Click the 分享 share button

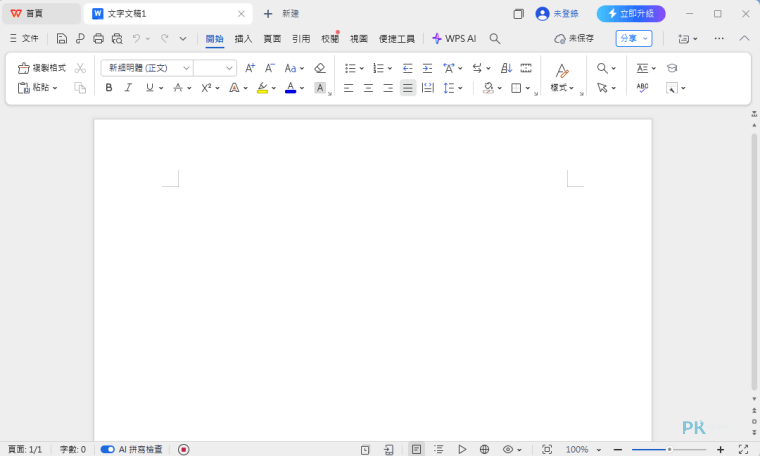[x=634, y=38]
